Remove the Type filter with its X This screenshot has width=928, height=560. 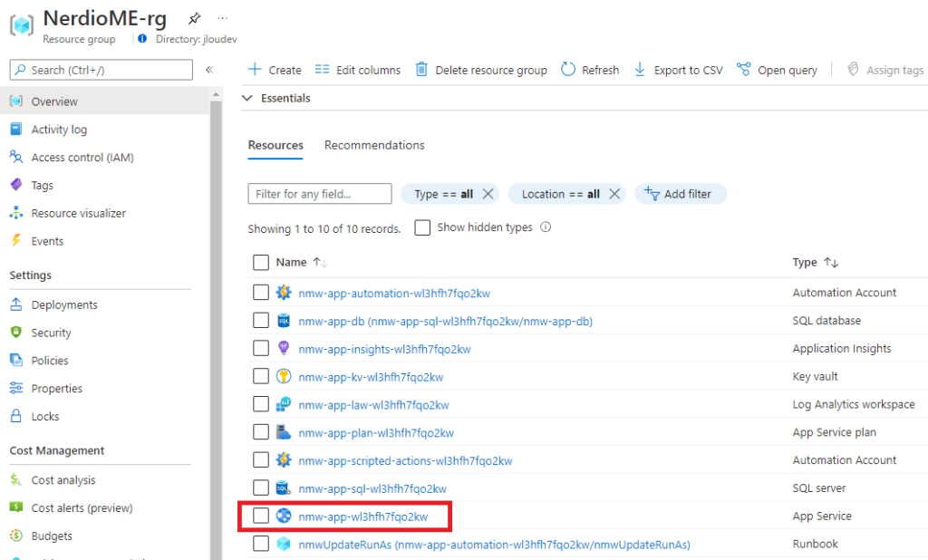488,194
